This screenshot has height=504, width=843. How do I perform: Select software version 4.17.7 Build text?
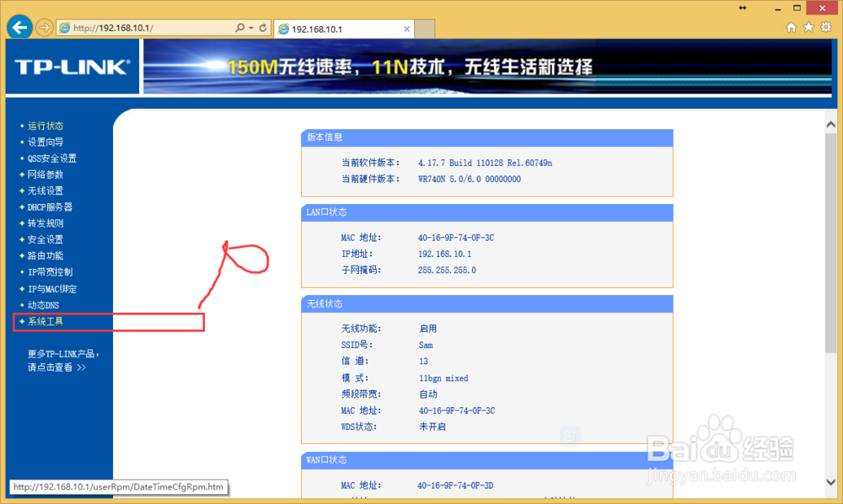coord(485,163)
